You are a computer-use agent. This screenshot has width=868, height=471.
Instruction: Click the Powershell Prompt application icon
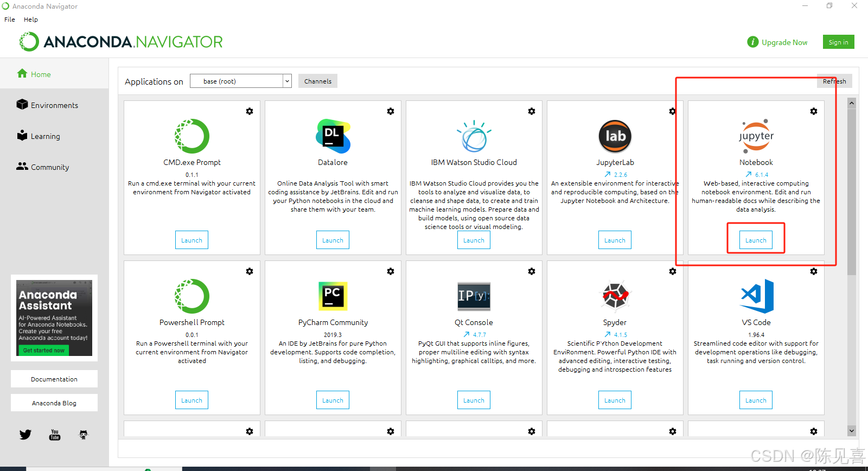(x=192, y=296)
